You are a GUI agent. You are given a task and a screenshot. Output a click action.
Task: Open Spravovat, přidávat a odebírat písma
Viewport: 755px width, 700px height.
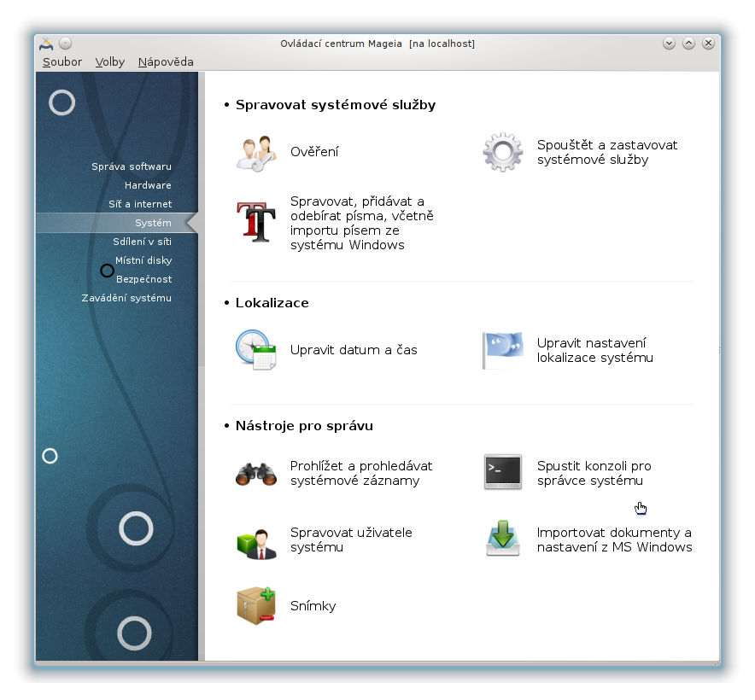361,223
